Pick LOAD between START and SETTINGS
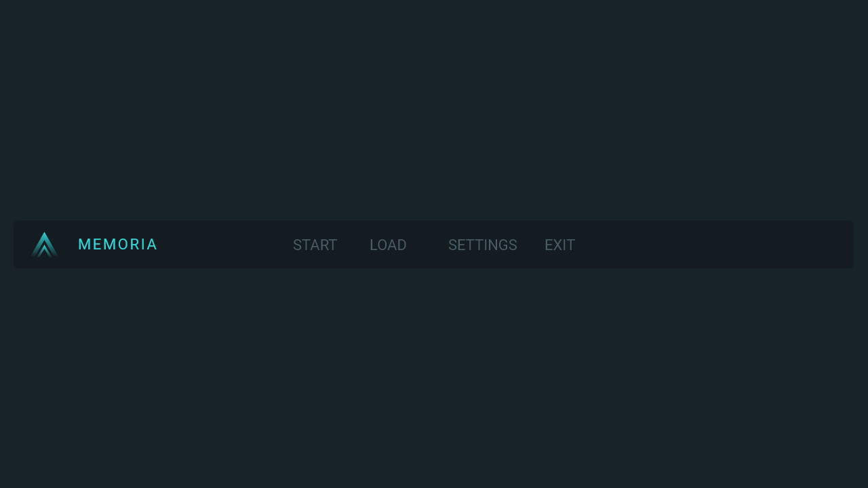The height and width of the screenshot is (488, 868). click(x=388, y=245)
